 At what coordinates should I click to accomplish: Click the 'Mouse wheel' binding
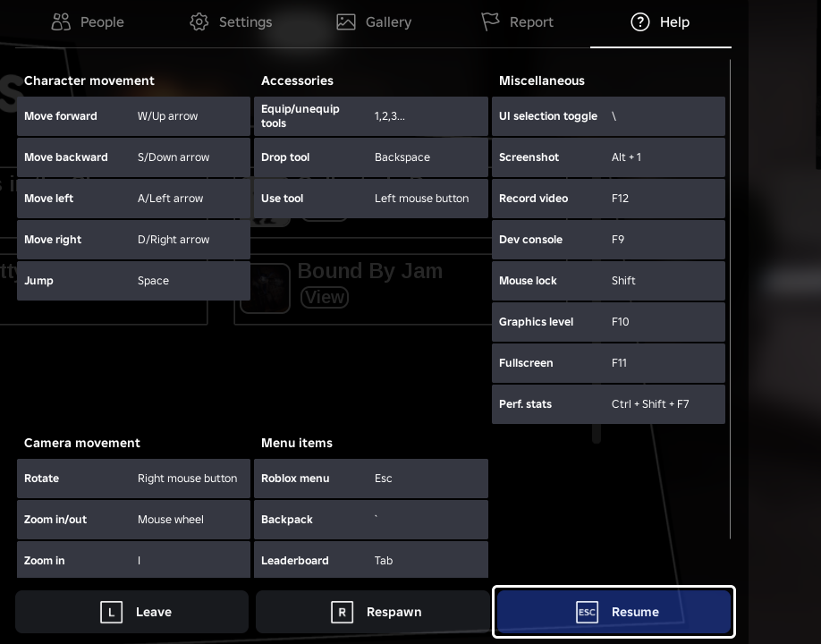click(170, 520)
